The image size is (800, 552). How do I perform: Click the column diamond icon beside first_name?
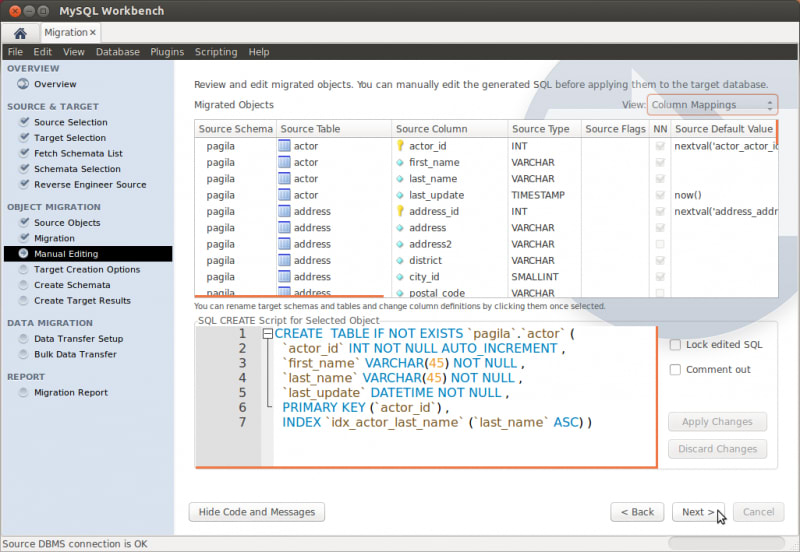[400, 162]
